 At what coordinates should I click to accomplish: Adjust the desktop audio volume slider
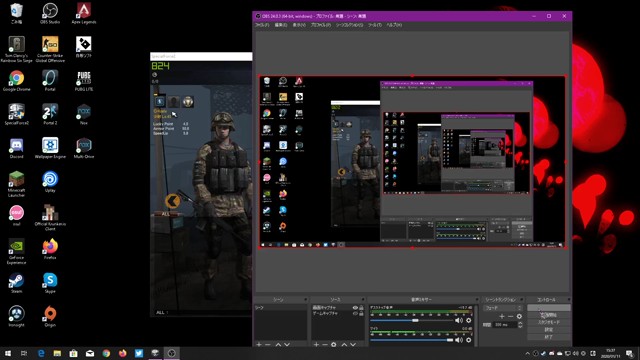[x=411, y=320]
